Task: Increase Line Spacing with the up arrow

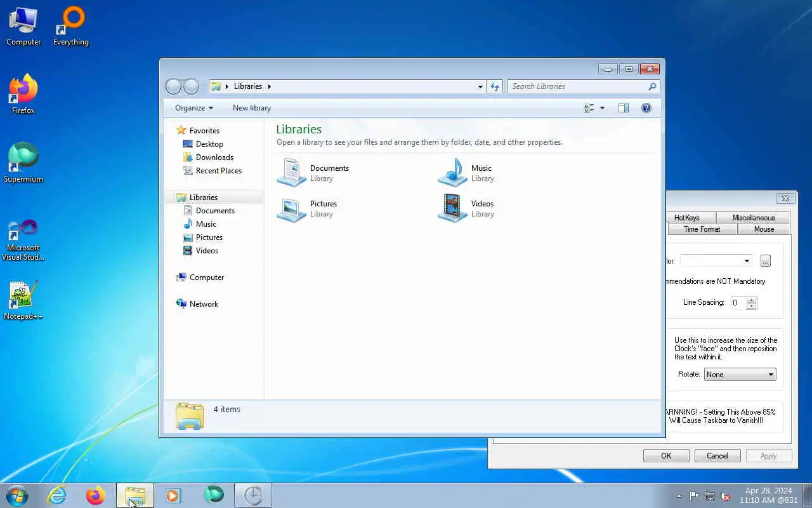Action: coord(752,300)
